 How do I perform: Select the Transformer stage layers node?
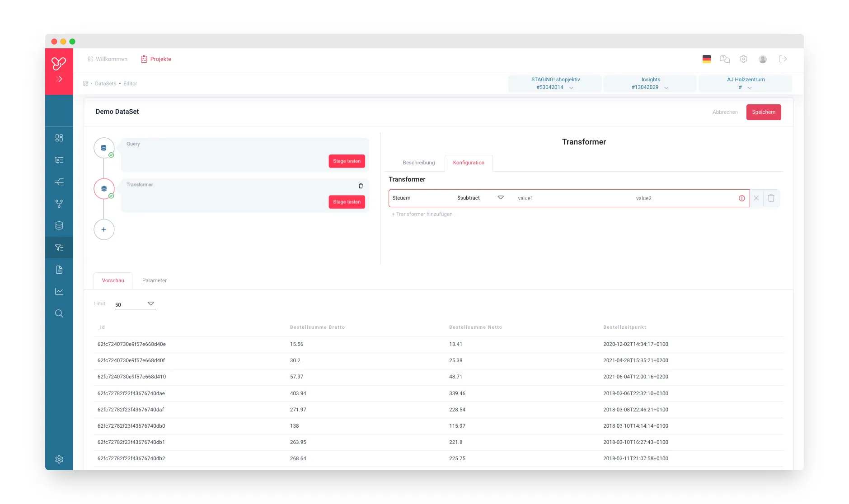tap(104, 188)
